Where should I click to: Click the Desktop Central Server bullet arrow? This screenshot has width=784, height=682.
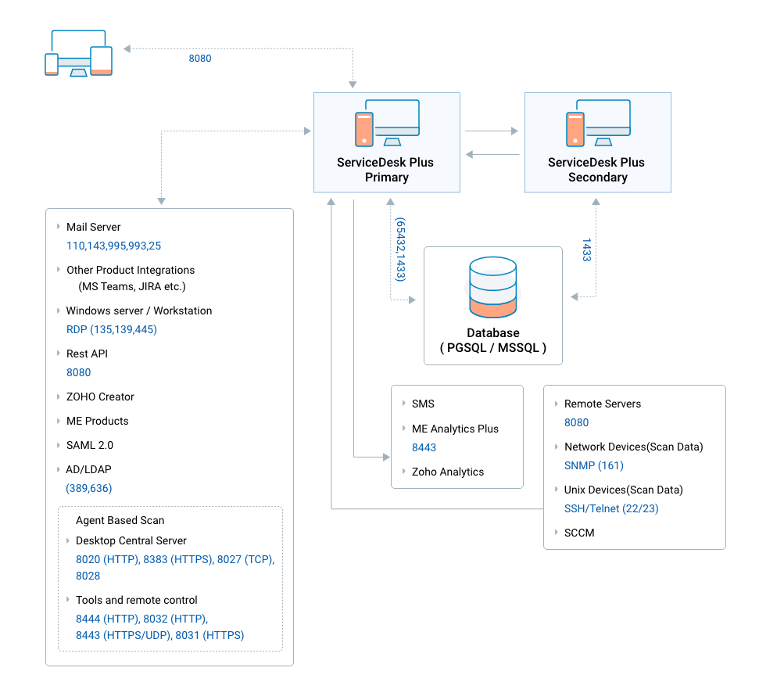pos(67,540)
